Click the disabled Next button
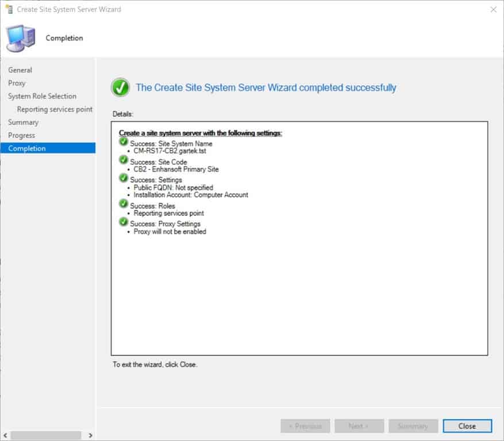The height and width of the screenshot is (441, 504). (359, 426)
